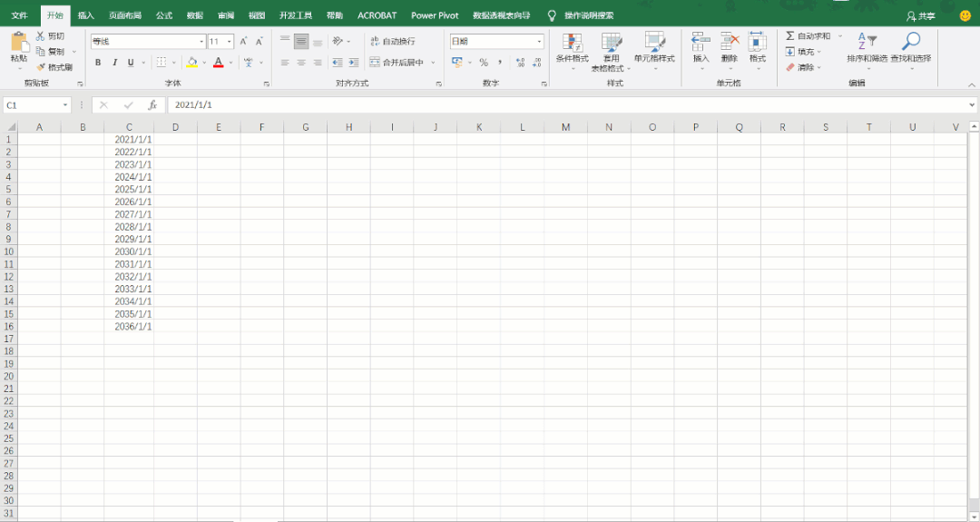Click cell C8 containing 2028/1/1
980x522 pixels.
point(129,227)
